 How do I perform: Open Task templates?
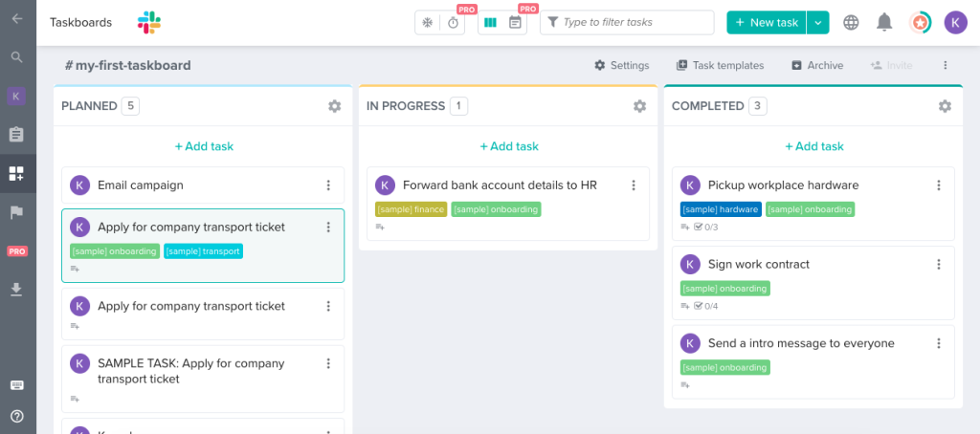[720, 66]
